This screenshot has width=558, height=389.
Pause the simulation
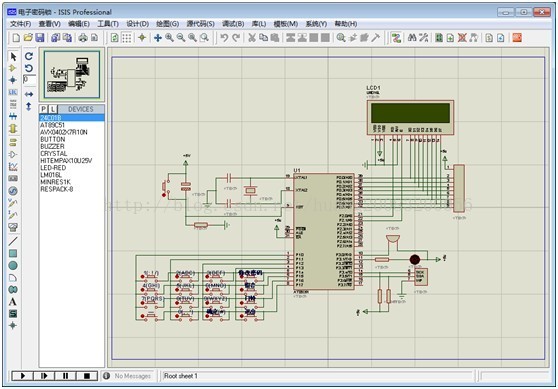[65, 376]
